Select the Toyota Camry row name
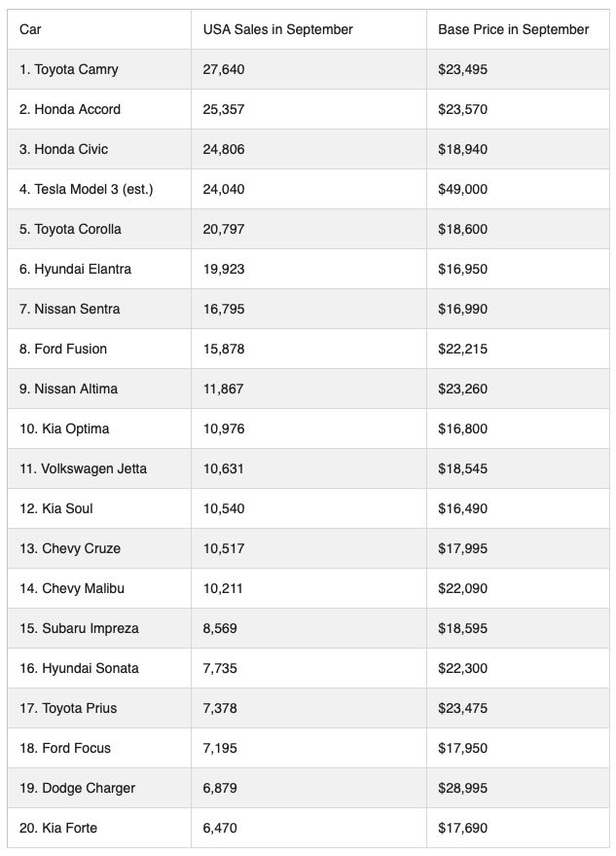616x856 pixels. click(x=69, y=69)
